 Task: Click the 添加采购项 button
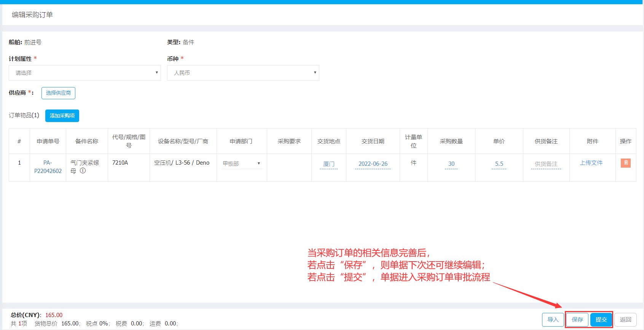point(62,116)
